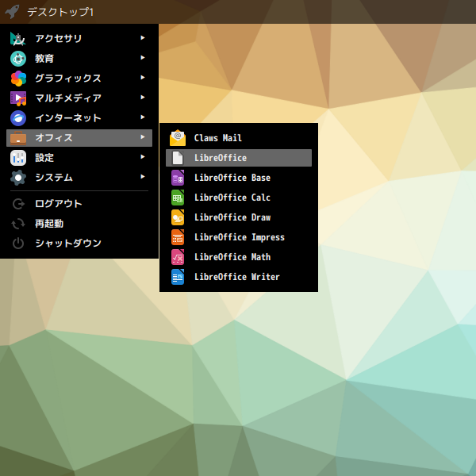The width and height of the screenshot is (476, 476).
Task: Click the グラフィックス colorful icon
Action: point(18,79)
